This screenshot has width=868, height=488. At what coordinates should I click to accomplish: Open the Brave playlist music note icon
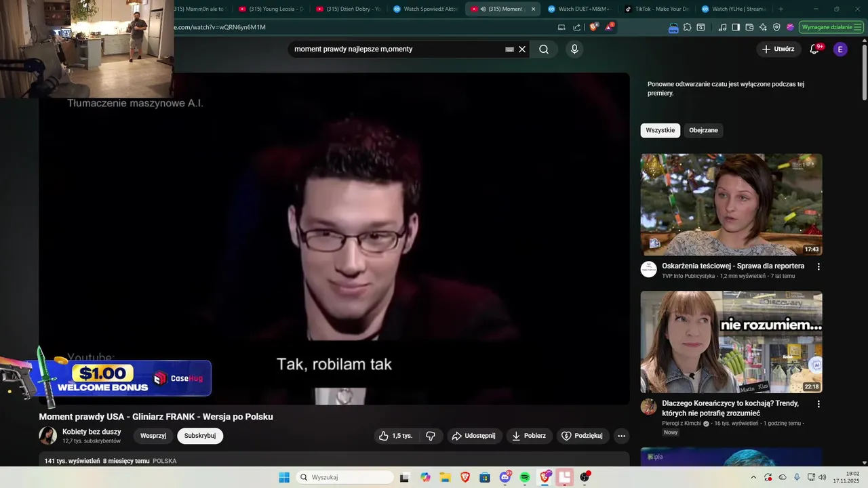coord(722,27)
